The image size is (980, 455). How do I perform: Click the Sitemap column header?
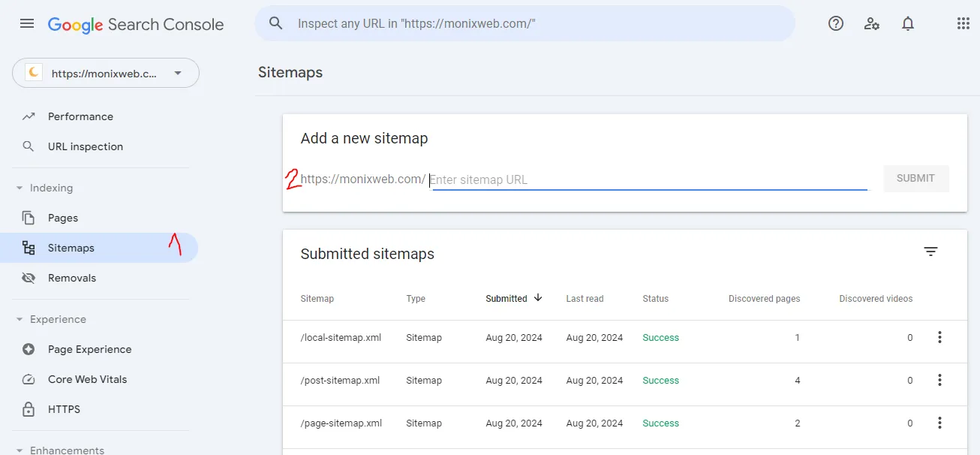317,299
